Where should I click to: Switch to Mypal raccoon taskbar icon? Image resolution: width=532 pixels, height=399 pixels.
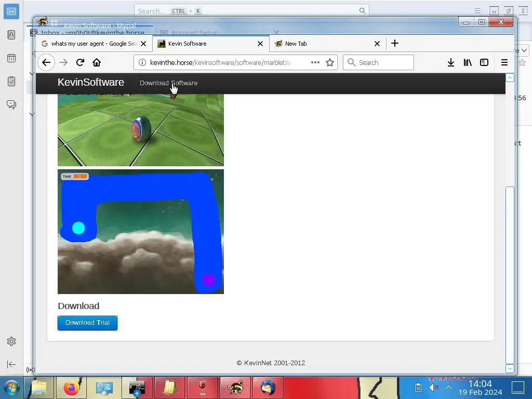coord(235,388)
